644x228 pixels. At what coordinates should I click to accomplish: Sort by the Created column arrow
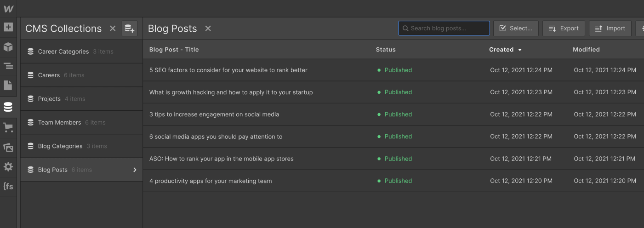pos(520,50)
